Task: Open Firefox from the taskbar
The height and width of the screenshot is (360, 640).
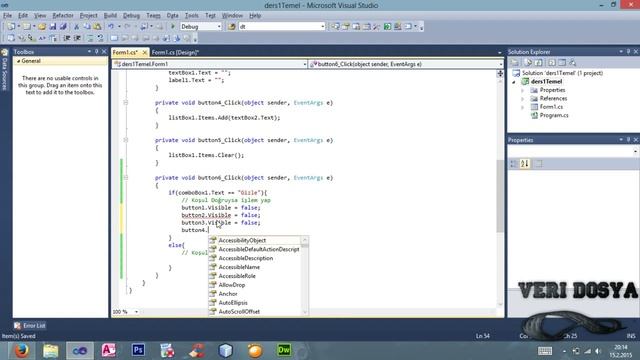Action: pos(21,351)
